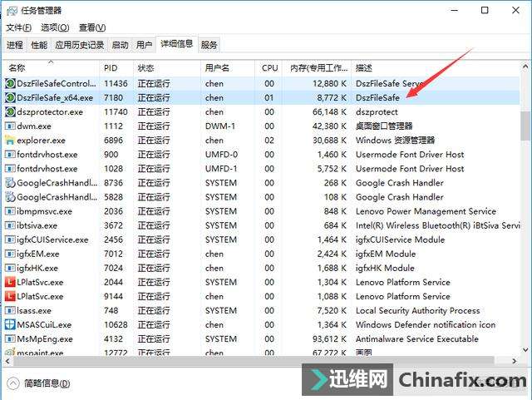532x400 pixels.
Task: Switch to the 进程 tab
Action: pos(15,45)
